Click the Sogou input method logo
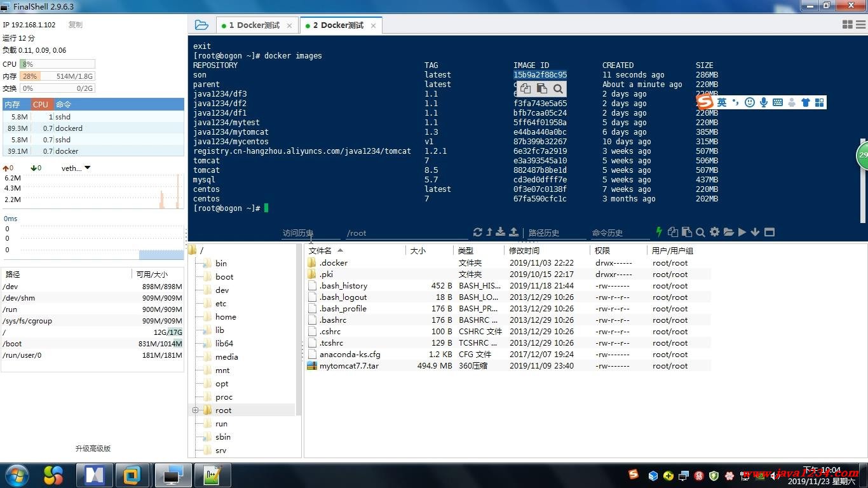This screenshot has width=868, height=488. 705,102
